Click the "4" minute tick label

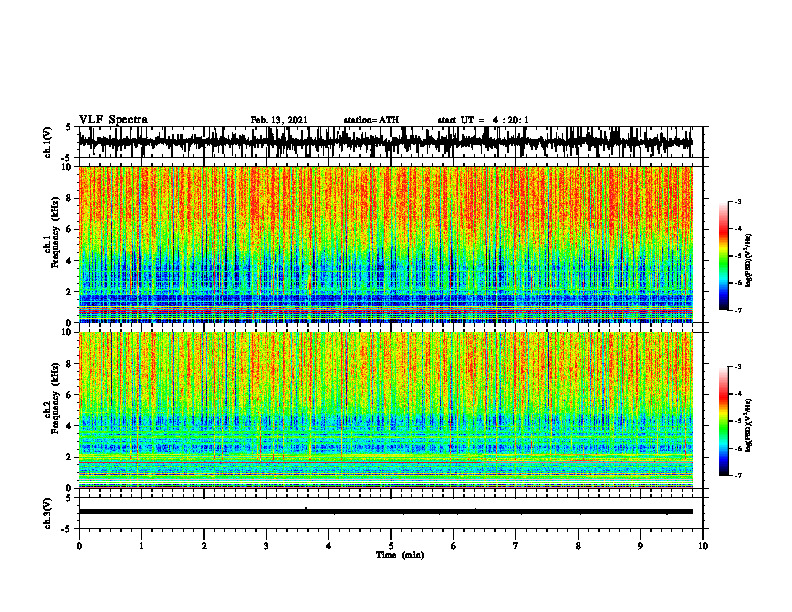[x=329, y=546]
